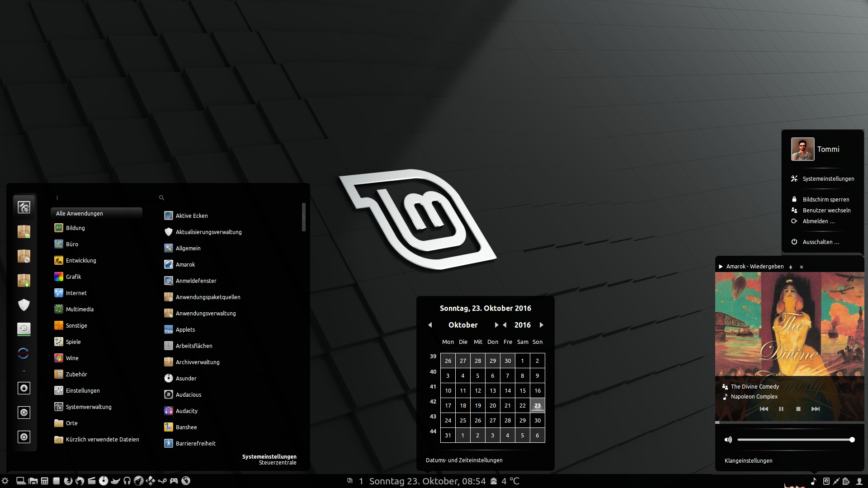Image resolution: width=868 pixels, height=488 pixels.
Task: Open the gamepad launcher on the panel
Action: coord(174,481)
